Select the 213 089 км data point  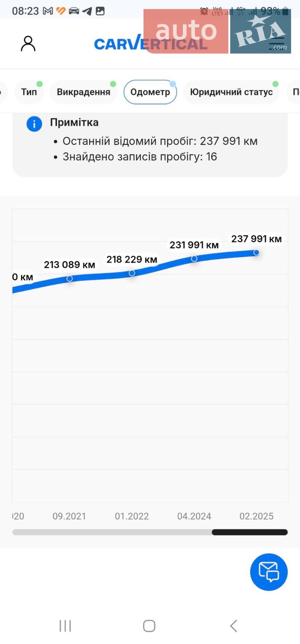(x=70, y=278)
